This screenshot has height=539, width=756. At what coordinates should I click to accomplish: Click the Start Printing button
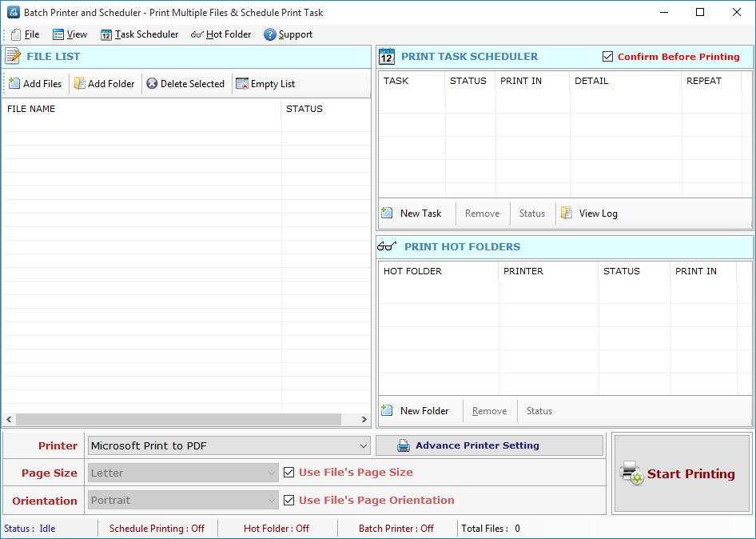pyautogui.click(x=682, y=473)
